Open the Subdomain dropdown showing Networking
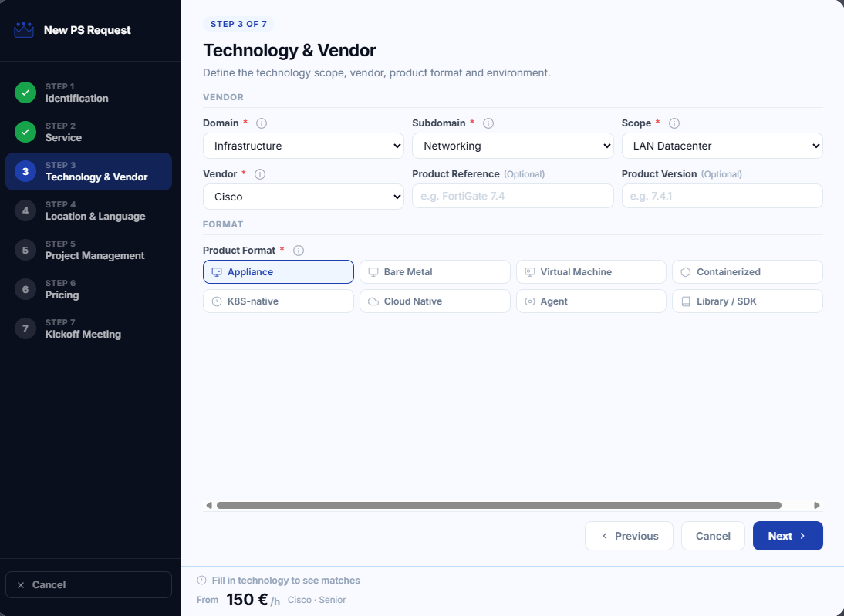 click(x=512, y=146)
